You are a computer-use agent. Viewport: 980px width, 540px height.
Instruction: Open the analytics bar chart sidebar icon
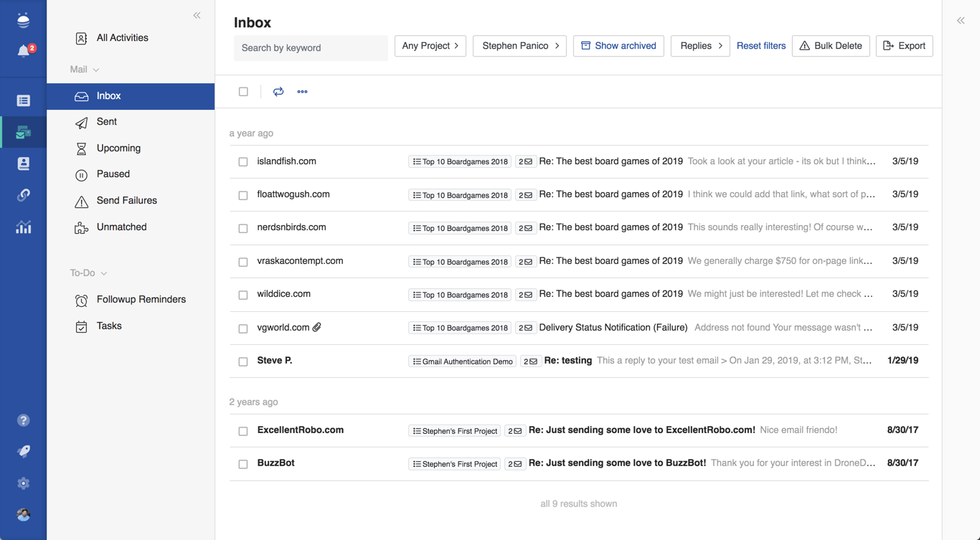pos(24,227)
